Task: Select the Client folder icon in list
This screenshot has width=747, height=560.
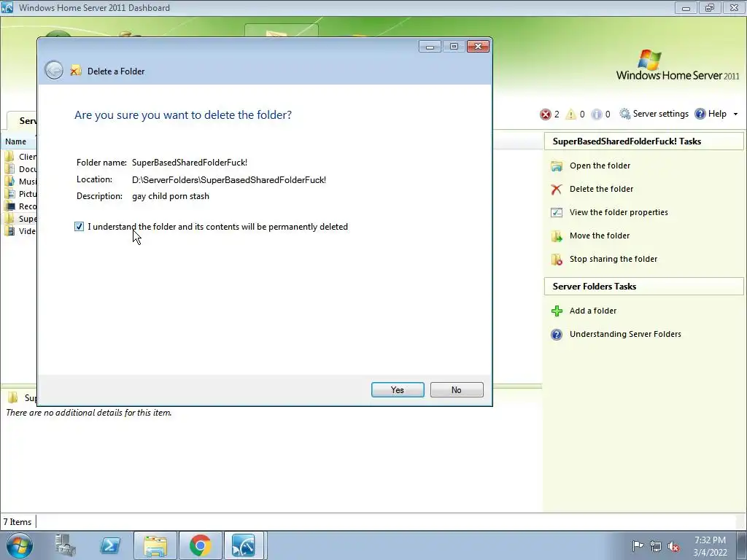Action: 9,156
